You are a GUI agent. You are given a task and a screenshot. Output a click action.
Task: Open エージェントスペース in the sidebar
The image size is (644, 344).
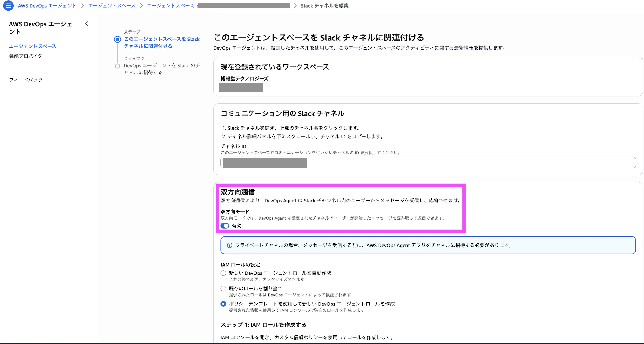coord(32,46)
